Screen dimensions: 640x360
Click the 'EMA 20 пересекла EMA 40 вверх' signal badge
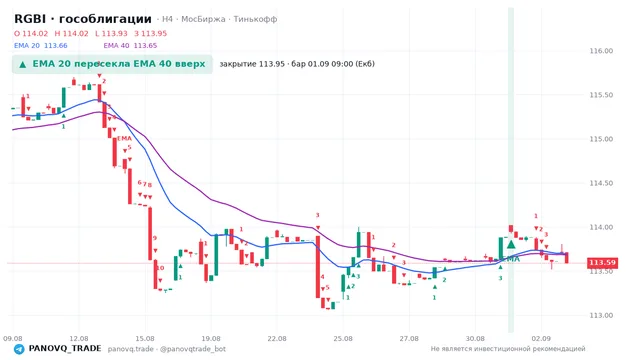point(112,64)
